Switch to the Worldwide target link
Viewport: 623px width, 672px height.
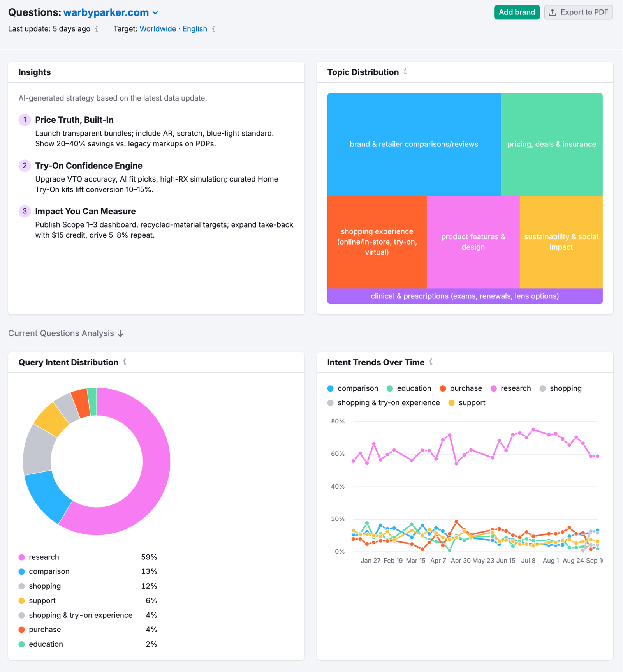(157, 29)
